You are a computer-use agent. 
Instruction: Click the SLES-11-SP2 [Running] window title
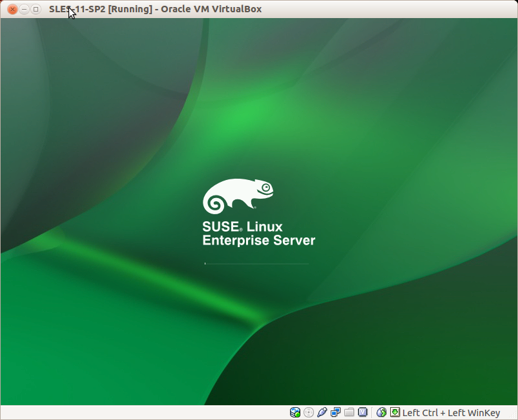(155, 9)
